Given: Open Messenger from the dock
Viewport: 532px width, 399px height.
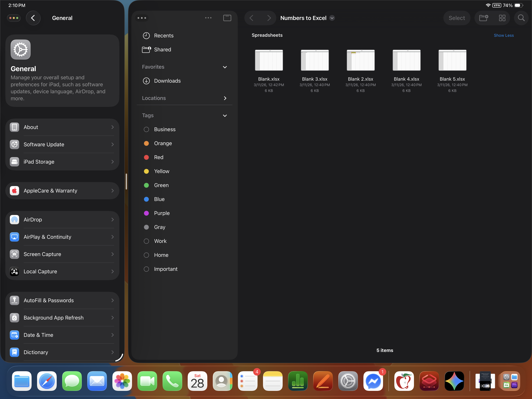Looking at the screenshot, I should pyautogui.click(x=373, y=381).
